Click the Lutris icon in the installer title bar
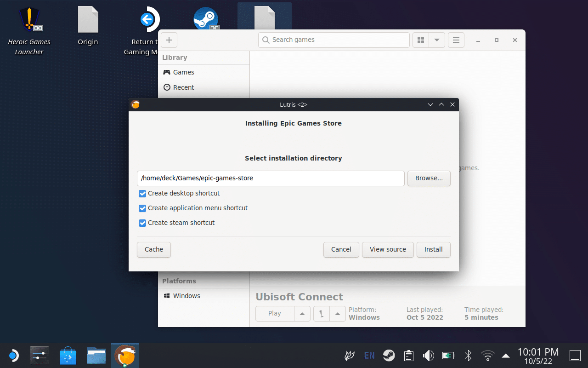 click(x=135, y=104)
